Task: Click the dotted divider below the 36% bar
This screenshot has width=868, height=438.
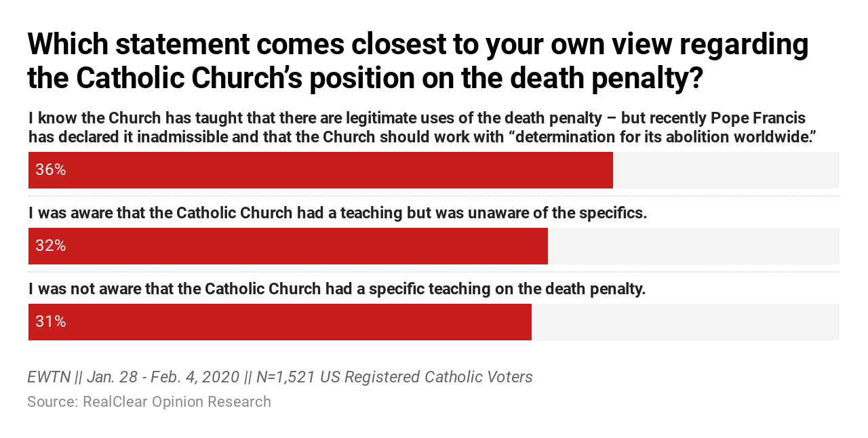Action: 434,196
